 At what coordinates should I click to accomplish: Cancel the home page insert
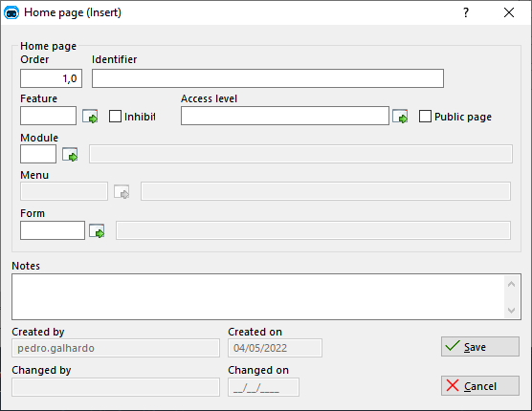480,385
